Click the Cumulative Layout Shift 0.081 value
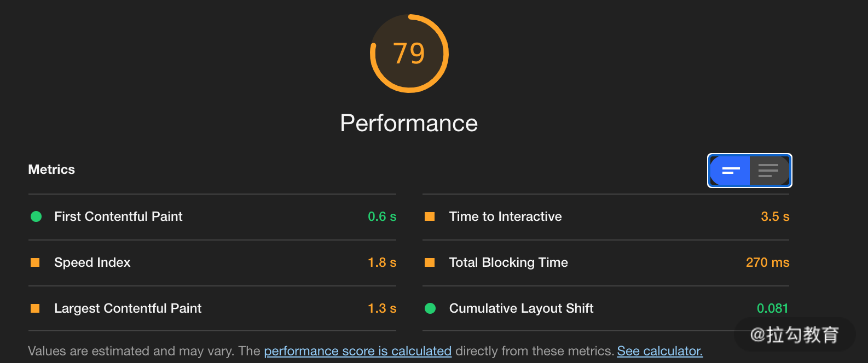This screenshot has height=363, width=868. point(772,308)
